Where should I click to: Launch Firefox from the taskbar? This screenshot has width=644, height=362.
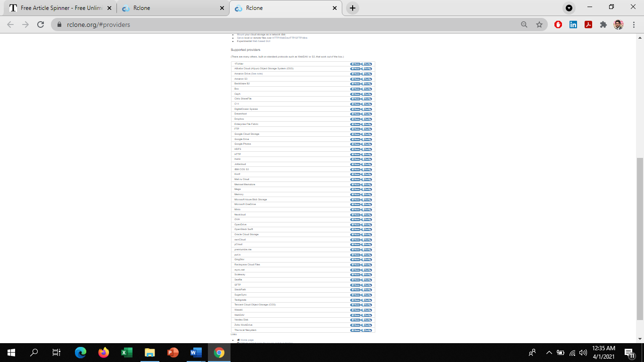(104, 353)
